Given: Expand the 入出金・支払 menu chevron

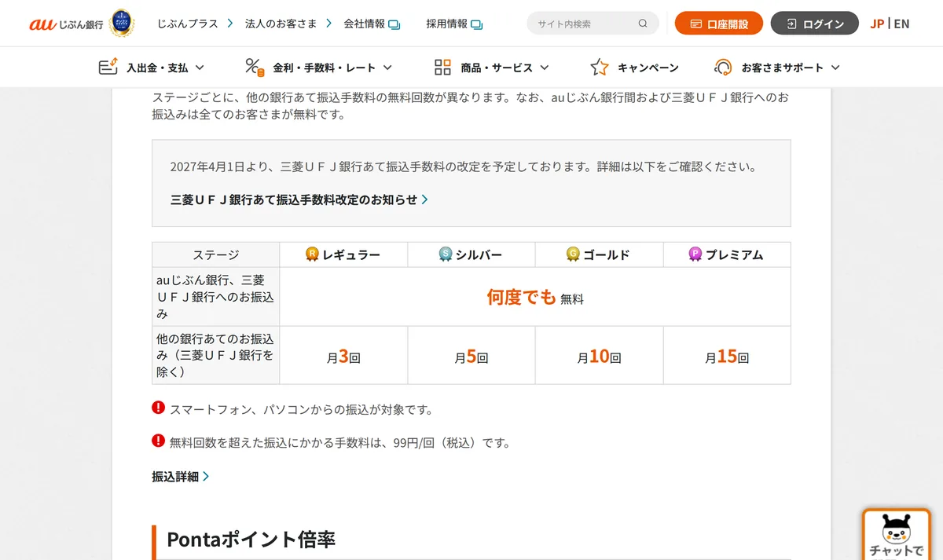Looking at the screenshot, I should tap(200, 68).
